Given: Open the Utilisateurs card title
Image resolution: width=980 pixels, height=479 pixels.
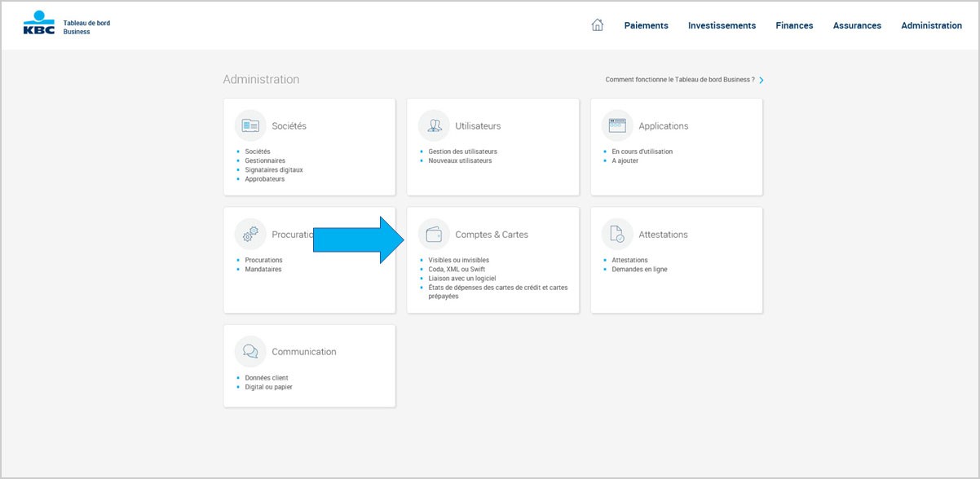Looking at the screenshot, I should click(x=478, y=126).
